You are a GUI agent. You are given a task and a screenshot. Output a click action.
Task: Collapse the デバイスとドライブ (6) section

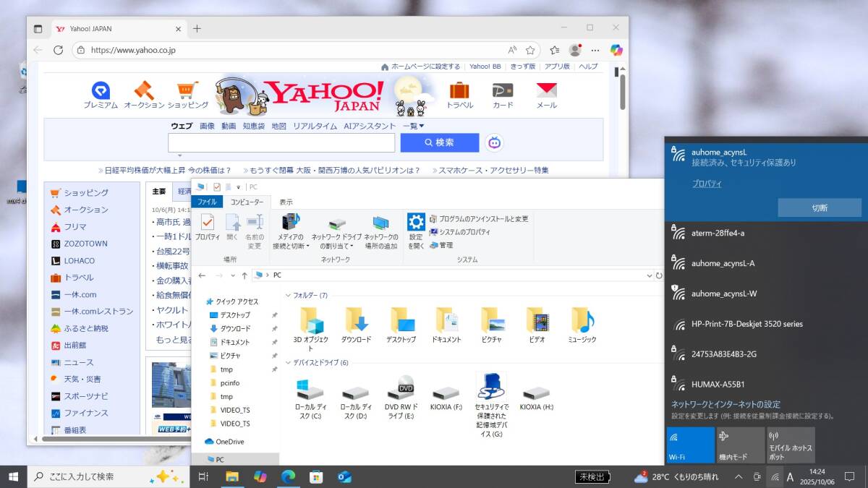click(288, 362)
